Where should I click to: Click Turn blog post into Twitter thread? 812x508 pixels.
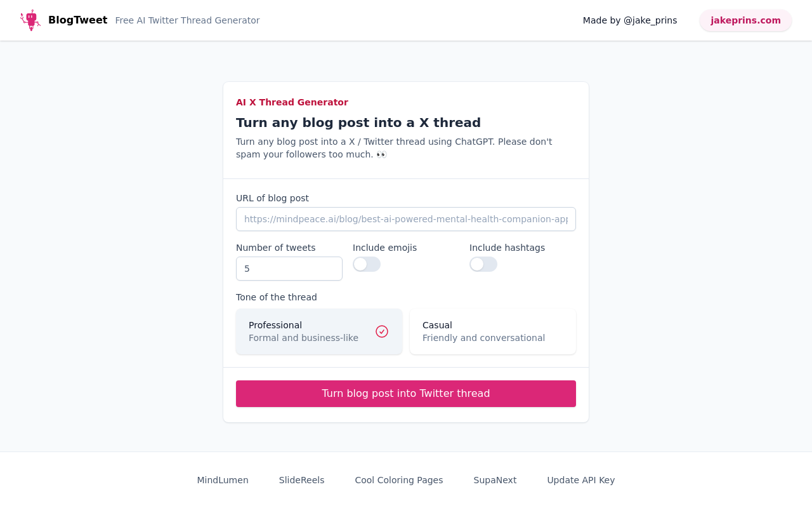pyautogui.click(x=406, y=394)
